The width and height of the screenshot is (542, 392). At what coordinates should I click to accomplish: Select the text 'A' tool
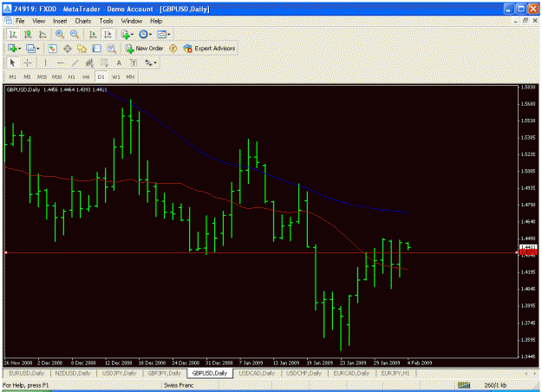(x=119, y=63)
